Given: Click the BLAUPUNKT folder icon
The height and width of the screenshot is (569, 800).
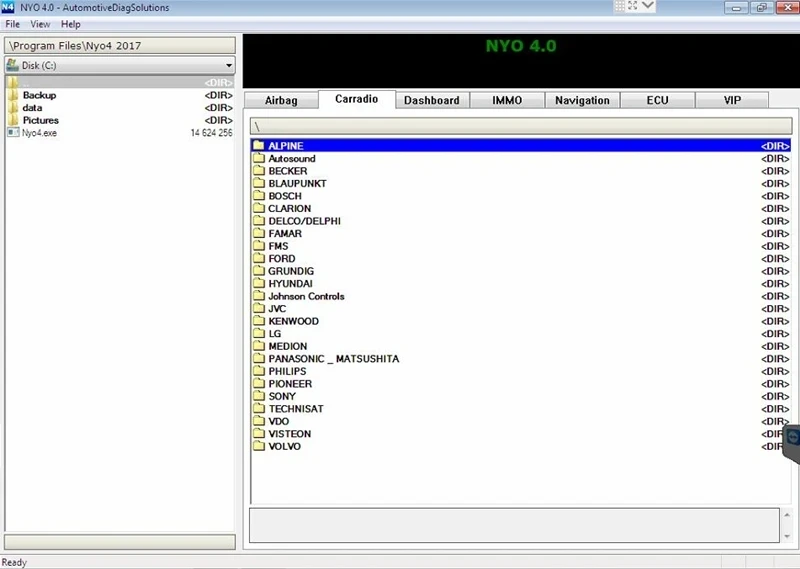Looking at the screenshot, I should [259, 183].
